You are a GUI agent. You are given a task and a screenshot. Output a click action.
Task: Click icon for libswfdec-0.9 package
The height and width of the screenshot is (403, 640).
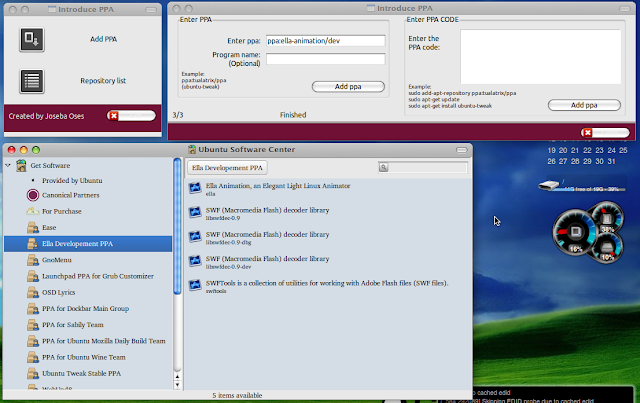[195, 212]
